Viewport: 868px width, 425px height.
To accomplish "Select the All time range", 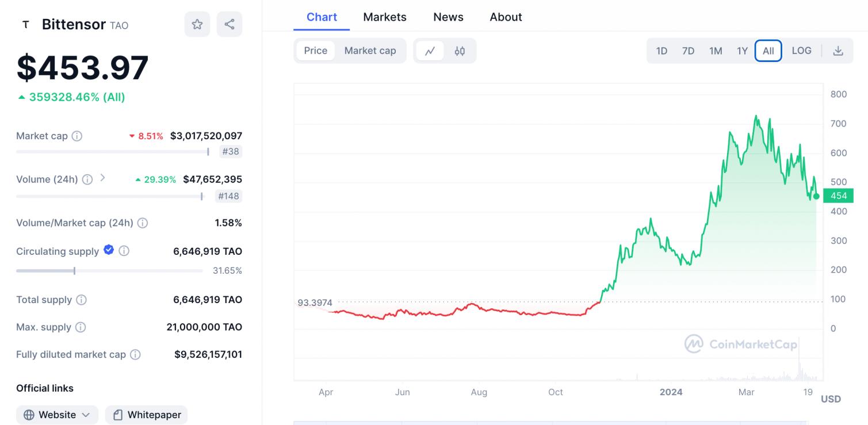I will point(768,51).
